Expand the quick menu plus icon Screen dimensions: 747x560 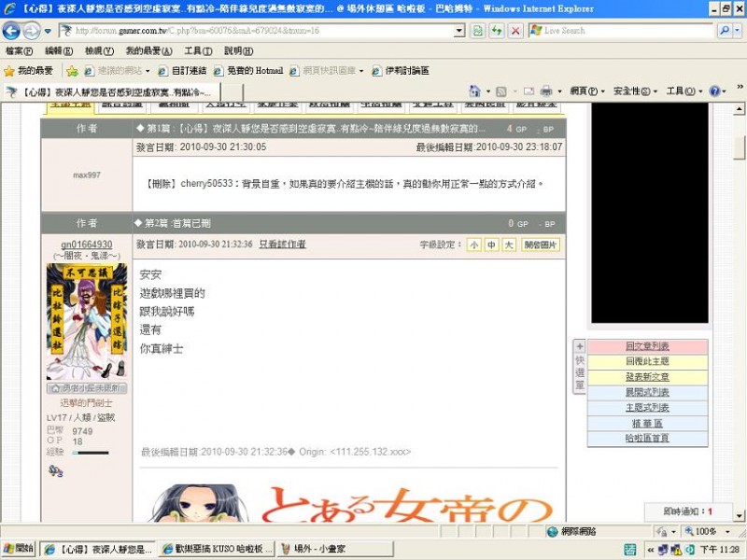[579, 346]
